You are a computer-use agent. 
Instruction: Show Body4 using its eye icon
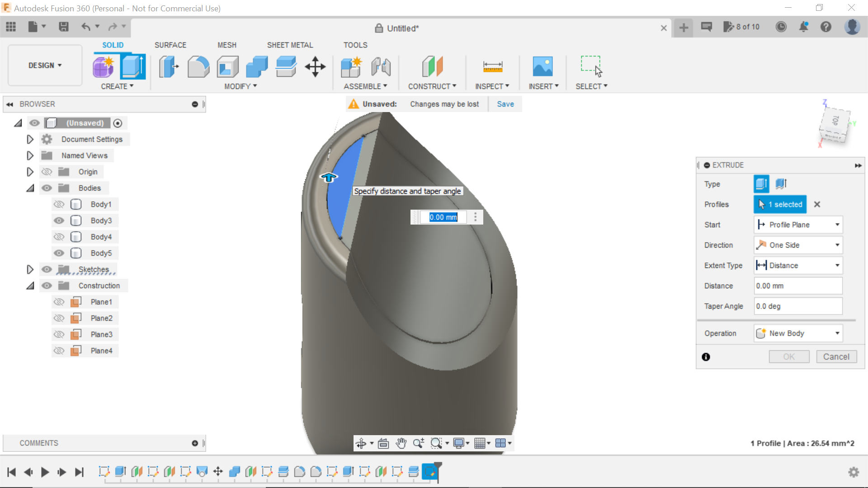[59, 237]
